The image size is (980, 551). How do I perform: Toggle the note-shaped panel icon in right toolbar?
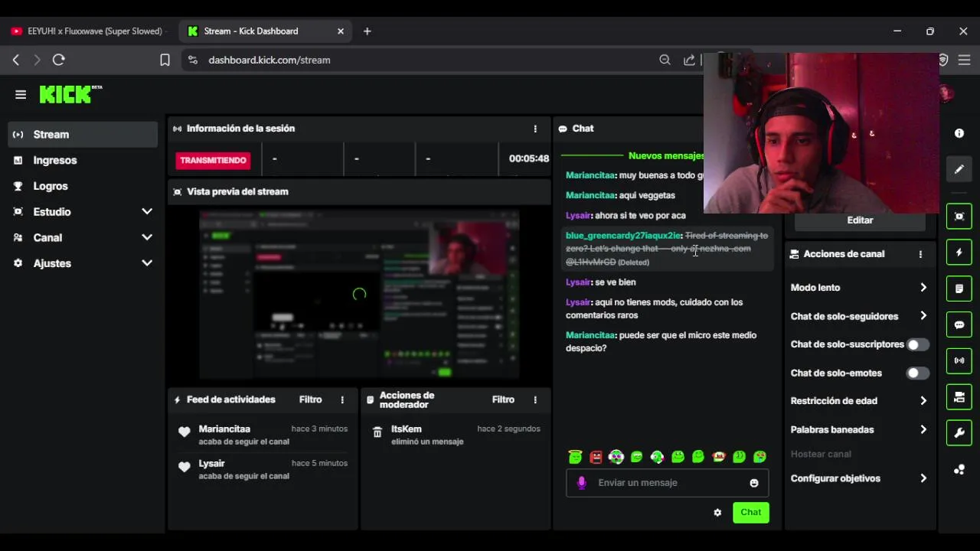click(x=959, y=289)
